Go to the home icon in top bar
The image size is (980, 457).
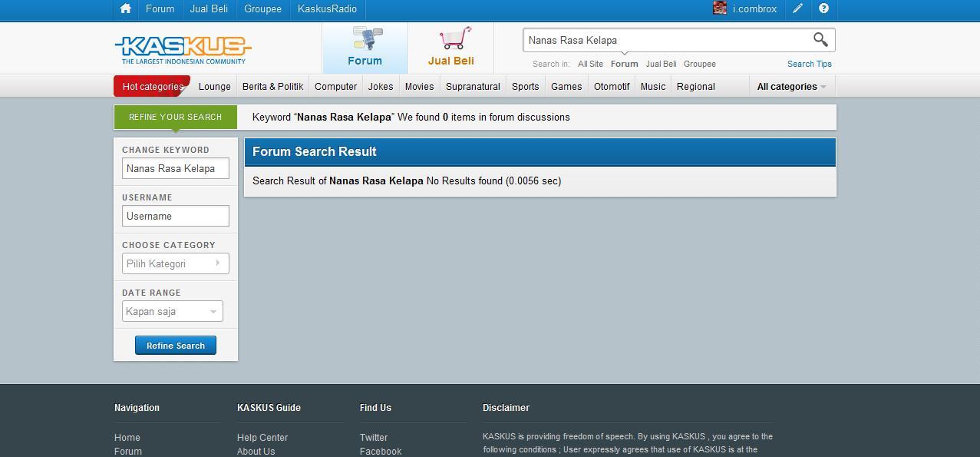point(126,9)
